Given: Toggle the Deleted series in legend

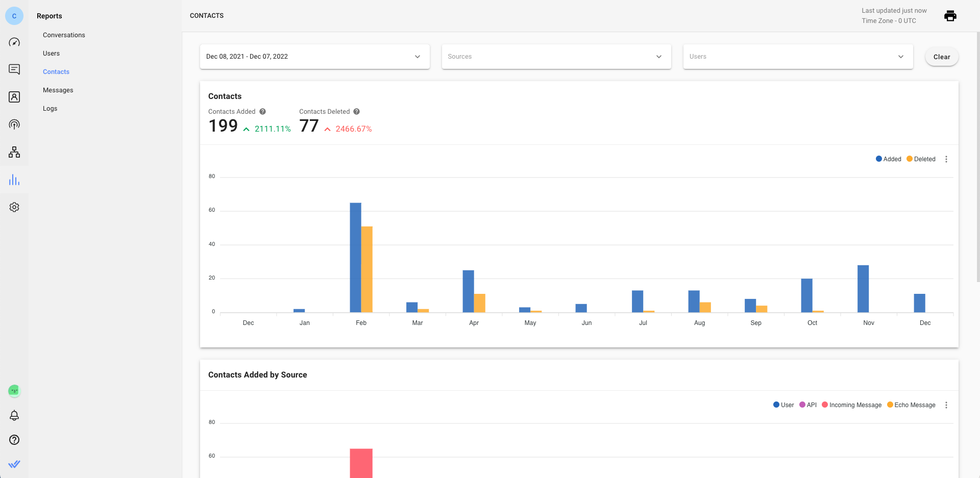Looking at the screenshot, I should (x=921, y=159).
